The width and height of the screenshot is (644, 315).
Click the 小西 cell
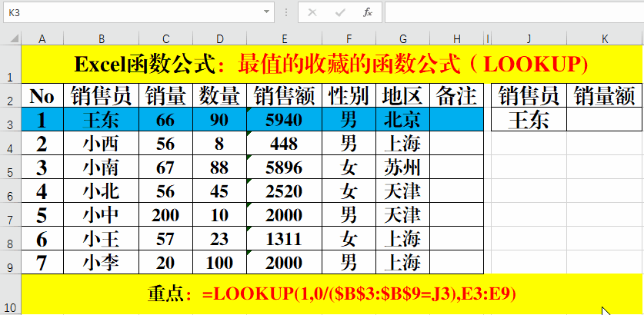[x=101, y=143]
